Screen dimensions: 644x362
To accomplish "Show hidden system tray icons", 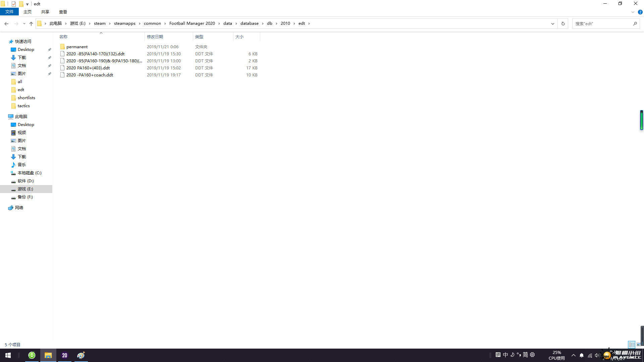I will pyautogui.click(x=574, y=355).
